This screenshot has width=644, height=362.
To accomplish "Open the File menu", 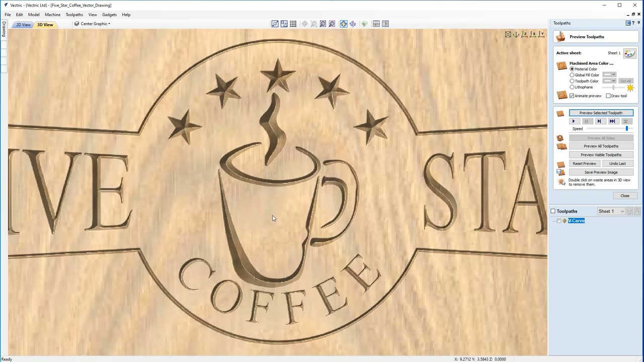I will 8,15.
